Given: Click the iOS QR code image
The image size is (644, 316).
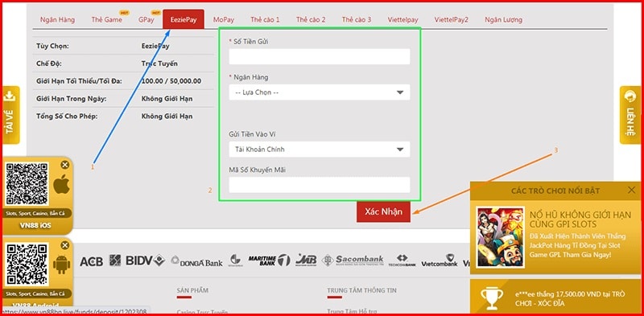Looking at the screenshot, I should point(27,184).
